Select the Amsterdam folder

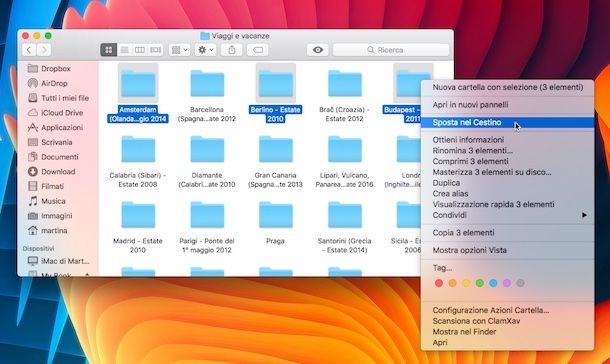pyautogui.click(x=138, y=84)
